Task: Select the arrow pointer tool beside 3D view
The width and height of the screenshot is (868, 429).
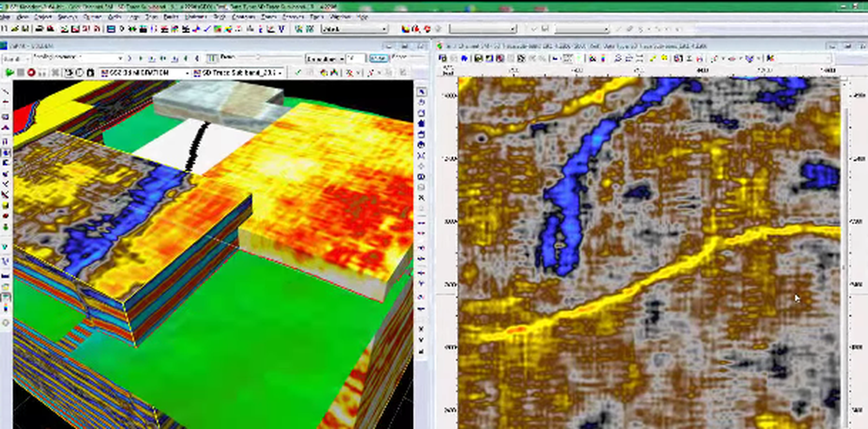Action: (x=421, y=92)
